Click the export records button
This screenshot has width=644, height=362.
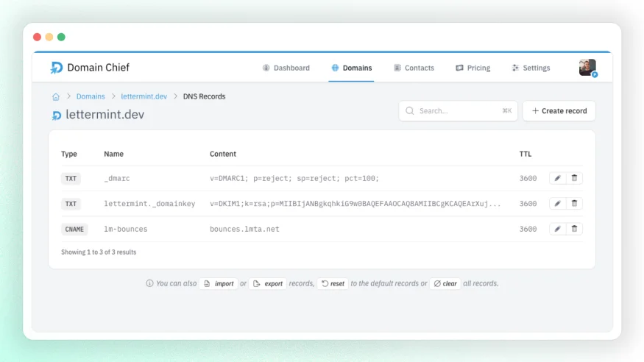268,283
